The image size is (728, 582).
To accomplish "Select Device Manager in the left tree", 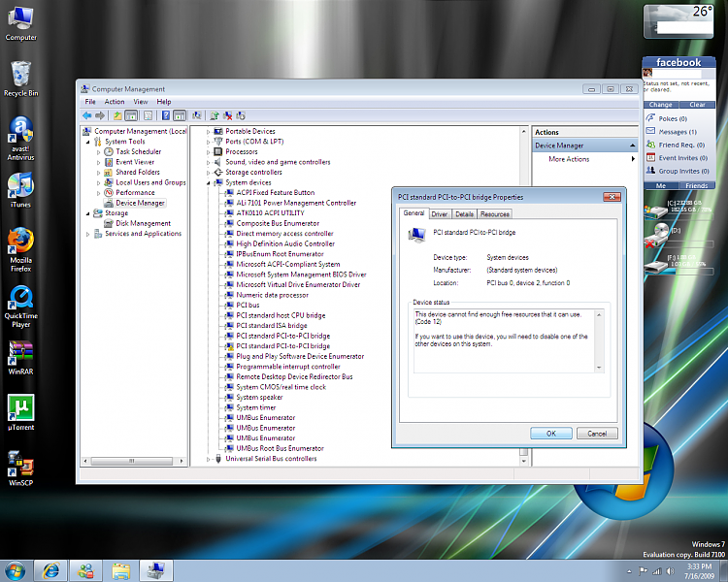I will pos(135,203).
